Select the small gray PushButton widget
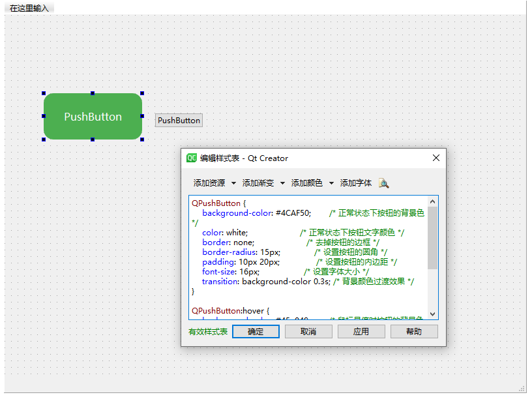Screen dimensions: 532x397 (179, 121)
